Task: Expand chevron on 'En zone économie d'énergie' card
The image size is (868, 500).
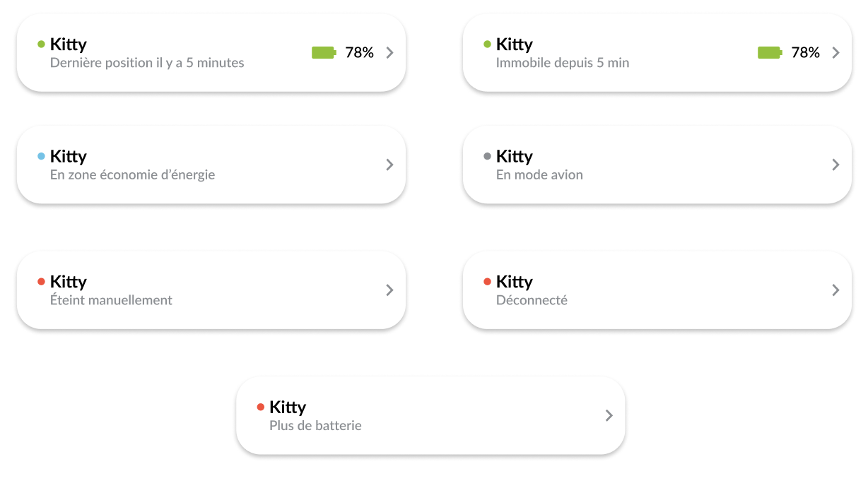Action: [x=389, y=165]
